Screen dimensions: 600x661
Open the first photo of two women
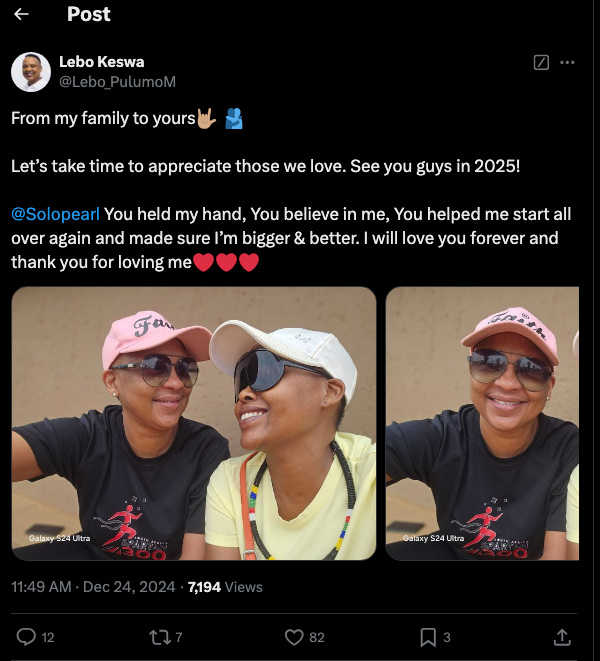tap(194, 423)
